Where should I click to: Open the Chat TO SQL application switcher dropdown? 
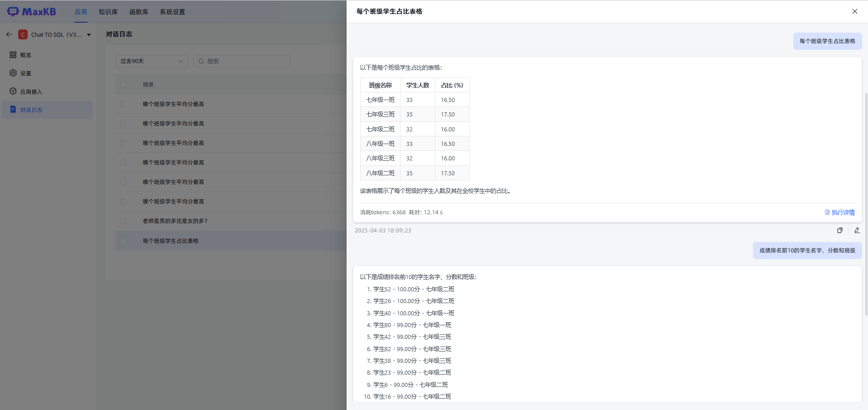pyautogui.click(x=89, y=35)
